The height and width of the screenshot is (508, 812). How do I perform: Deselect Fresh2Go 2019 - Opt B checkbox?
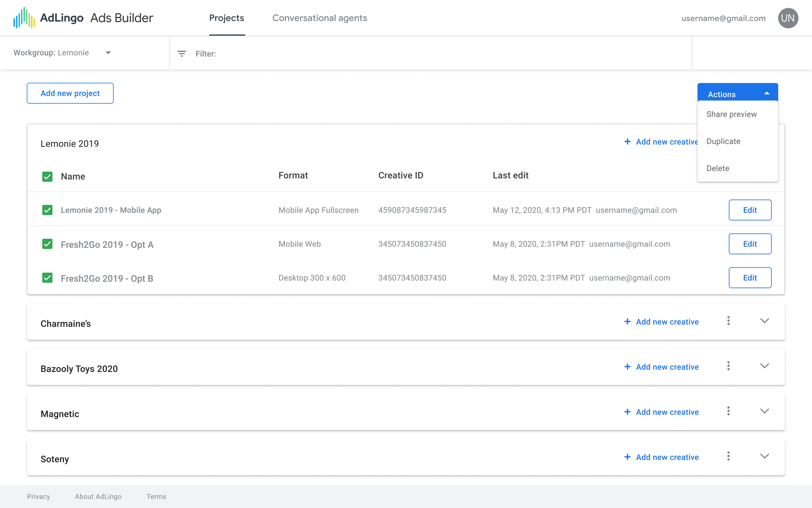47,278
